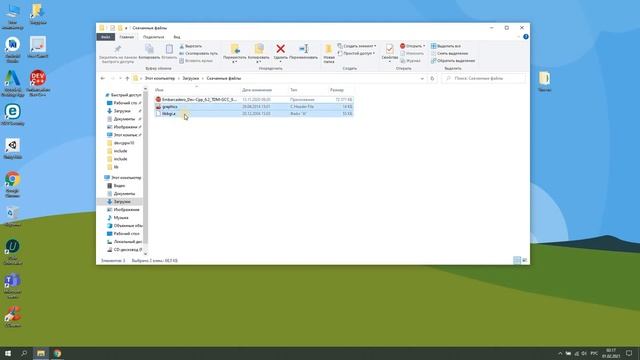Click Paste shortcut (Вставить ярлык) in ribbon
Screen dimensions: 640x360
[x=196, y=61]
